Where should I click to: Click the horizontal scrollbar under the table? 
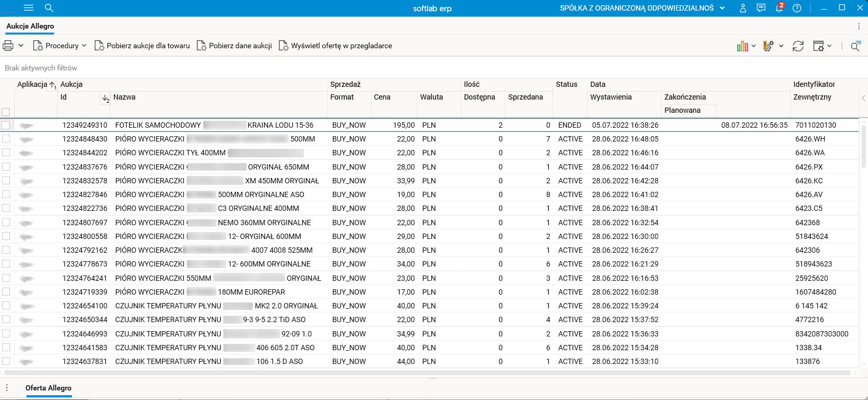[x=423, y=373]
